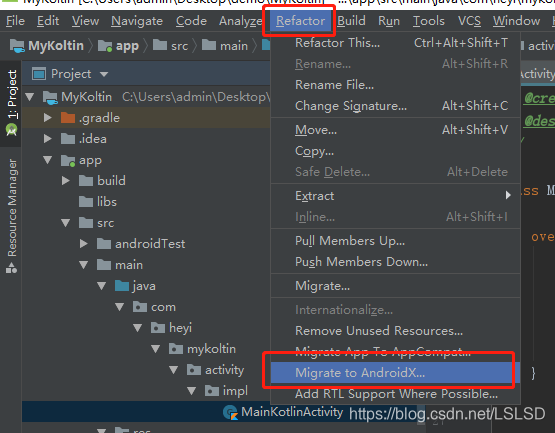The width and height of the screenshot is (555, 433).
Task: Select the androidTest folder label
Action: coord(150,244)
